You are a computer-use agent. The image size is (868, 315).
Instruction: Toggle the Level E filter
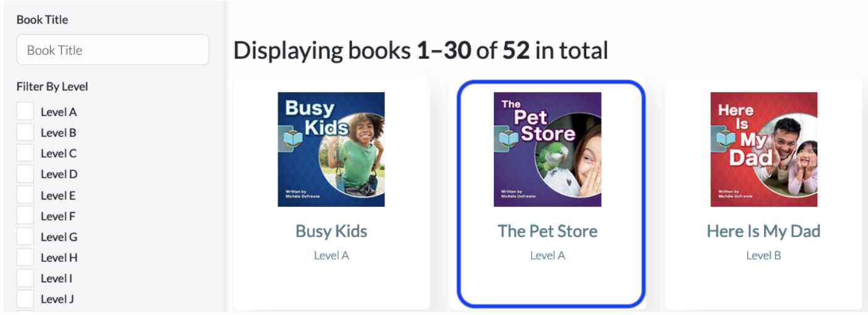click(25, 195)
